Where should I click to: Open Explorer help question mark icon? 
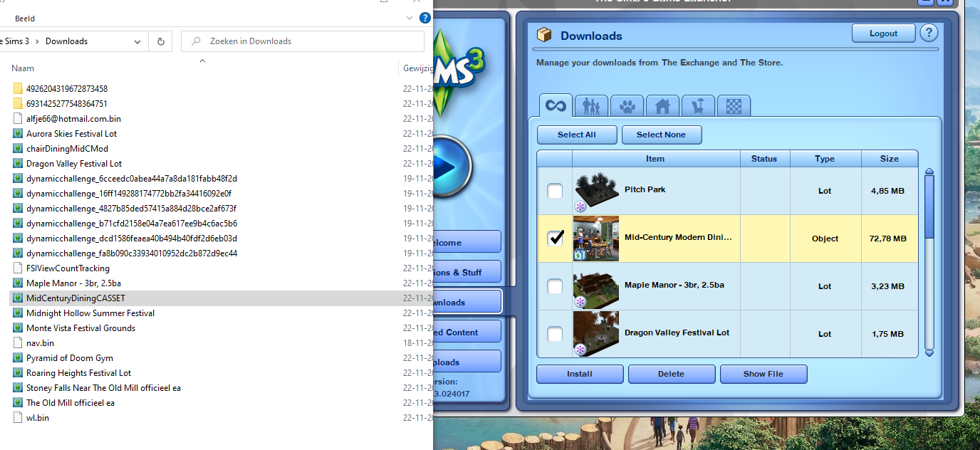pos(425,18)
